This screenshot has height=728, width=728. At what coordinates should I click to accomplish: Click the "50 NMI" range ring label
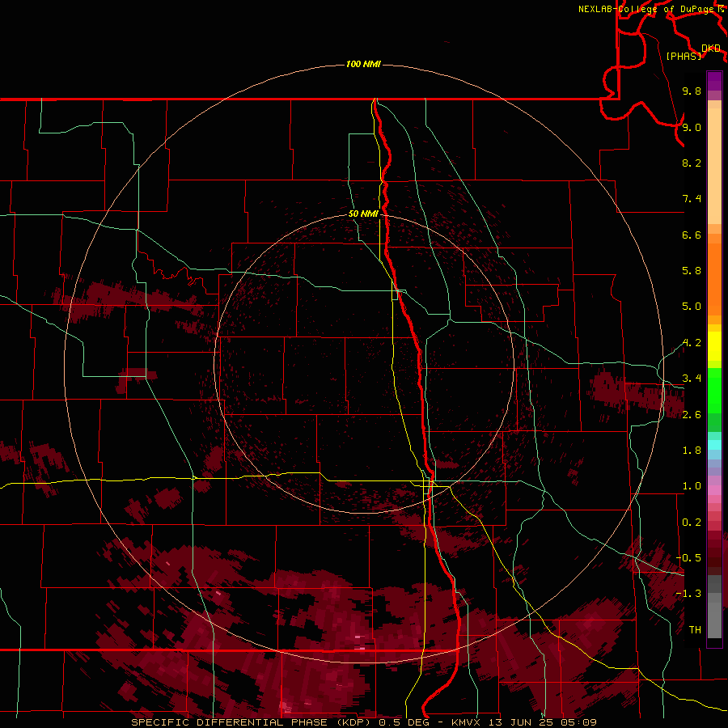[x=363, y=214]
